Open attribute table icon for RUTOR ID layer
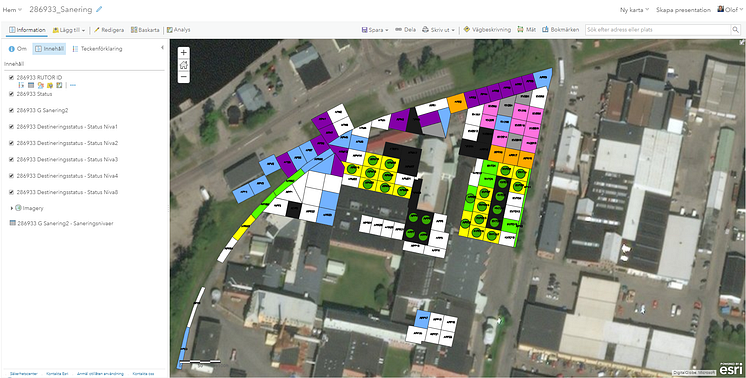Image resolution: width=746 pixels, height=378 pixels. pyautogui.click(x=31, y=85)
